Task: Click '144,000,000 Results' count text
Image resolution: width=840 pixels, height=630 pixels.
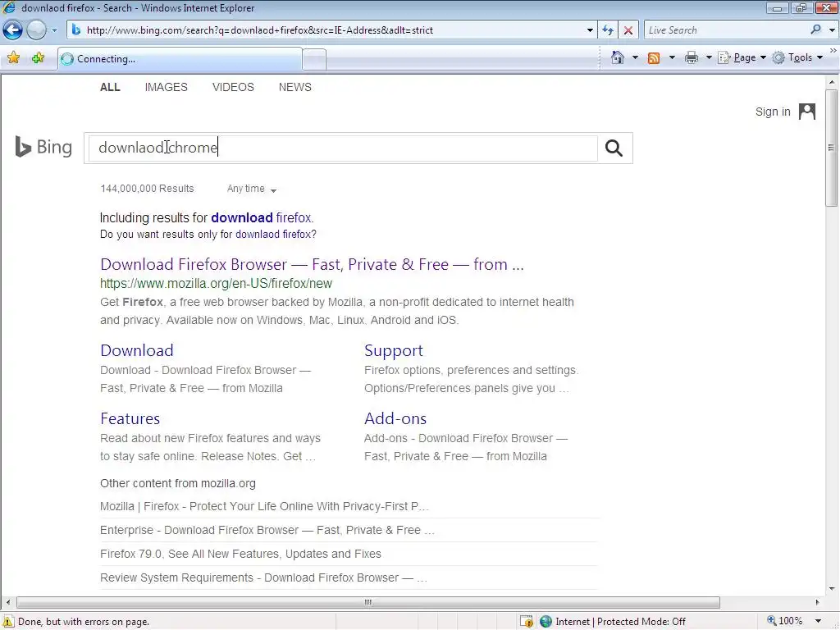Action: click(x=147, y=189)
